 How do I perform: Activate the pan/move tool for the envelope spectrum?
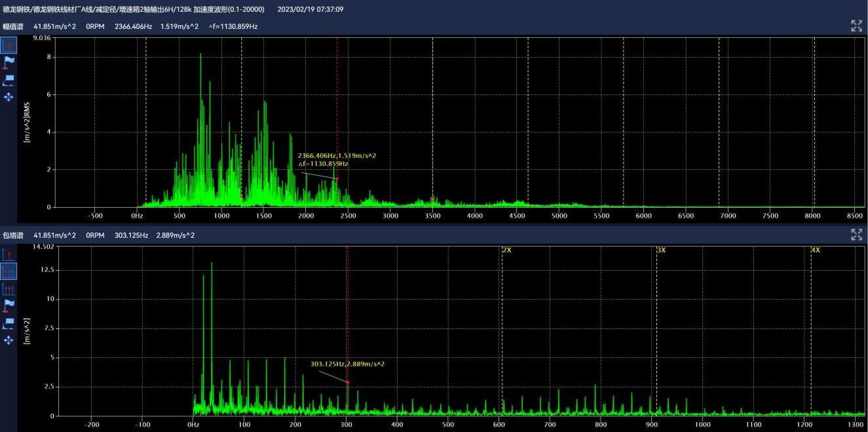[x=9, y=340]
